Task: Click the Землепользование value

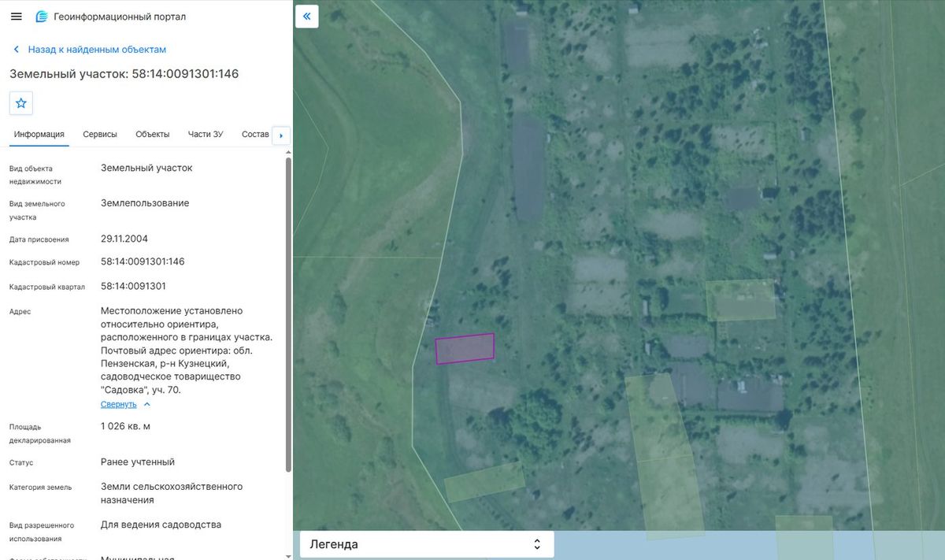Action: tap(145, 203)
